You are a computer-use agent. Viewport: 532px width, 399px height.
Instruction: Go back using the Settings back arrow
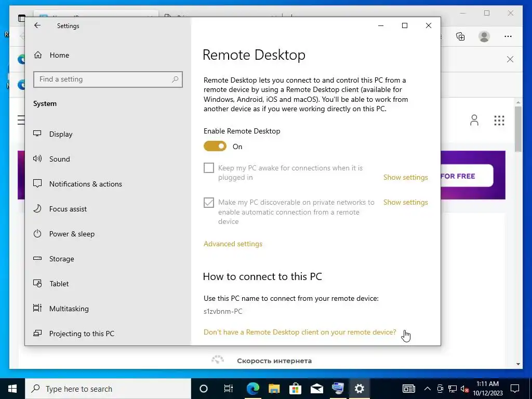point(37,25)
